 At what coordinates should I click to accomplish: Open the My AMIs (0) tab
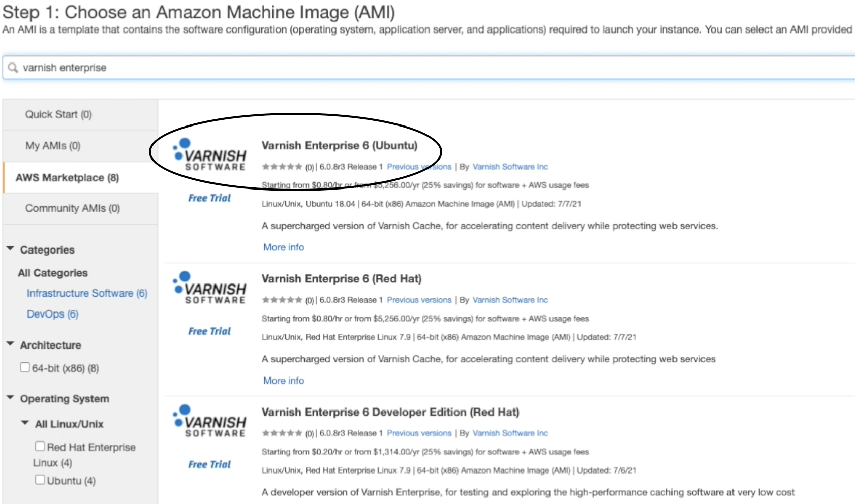pos(80,146)
